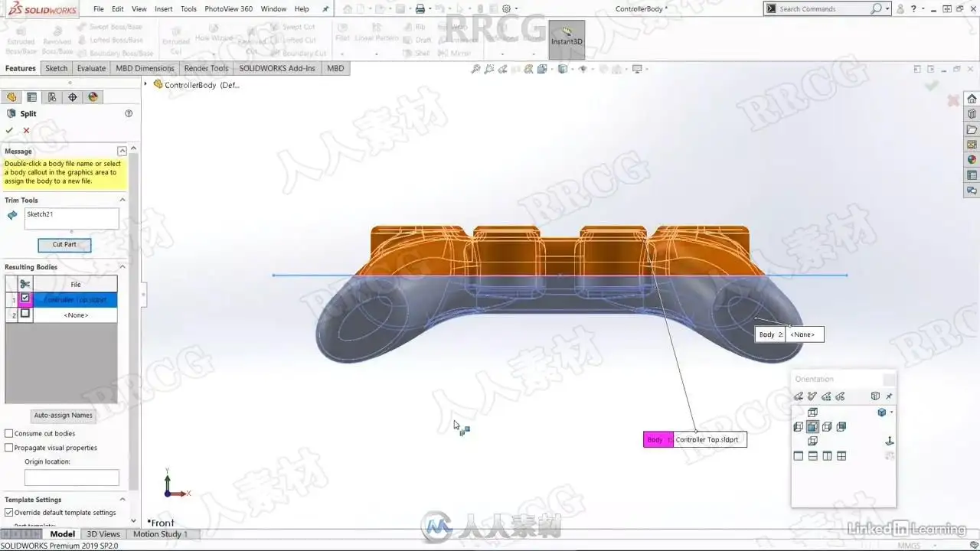Uncheck Override default template settings
This screenshot has width=980, height=551.
click(x=9, y=513)
